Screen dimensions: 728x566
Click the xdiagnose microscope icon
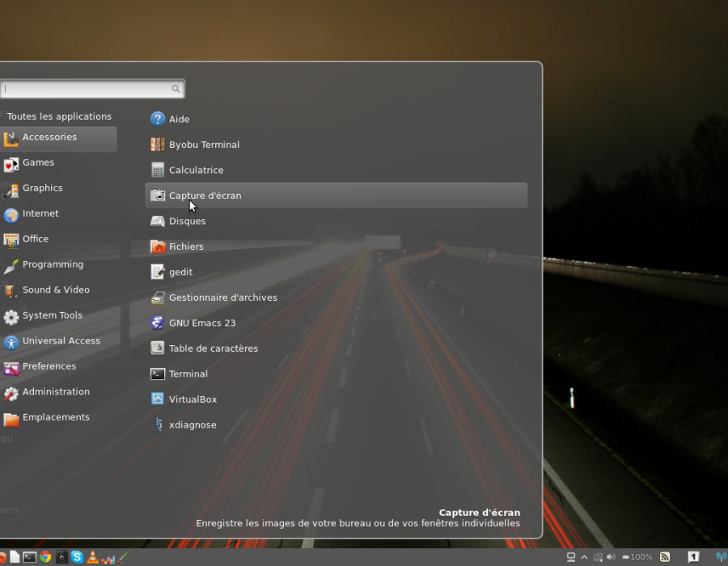pos(158,424)
